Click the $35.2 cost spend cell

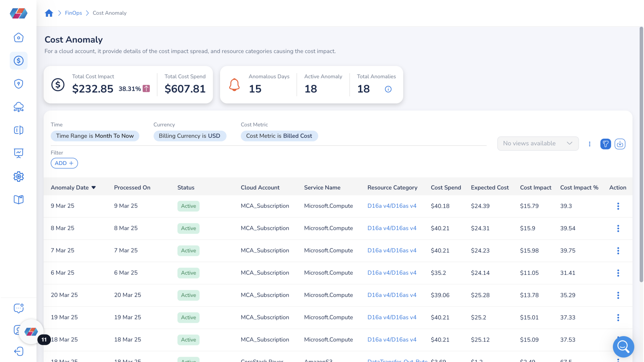438,273
